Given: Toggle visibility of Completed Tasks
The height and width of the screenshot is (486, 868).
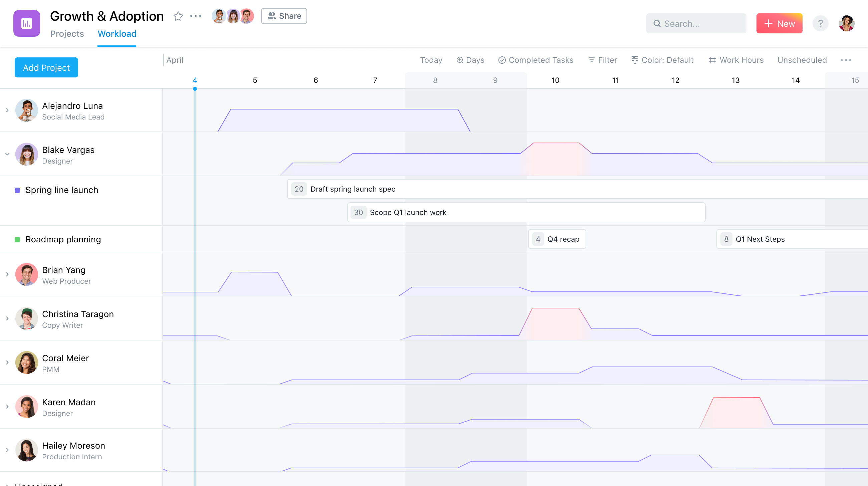Looking at the screenshot, I should tap(536, 60).
